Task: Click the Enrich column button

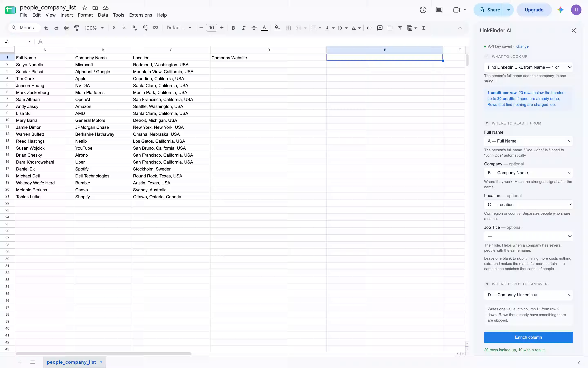Action: click(528, 337)
